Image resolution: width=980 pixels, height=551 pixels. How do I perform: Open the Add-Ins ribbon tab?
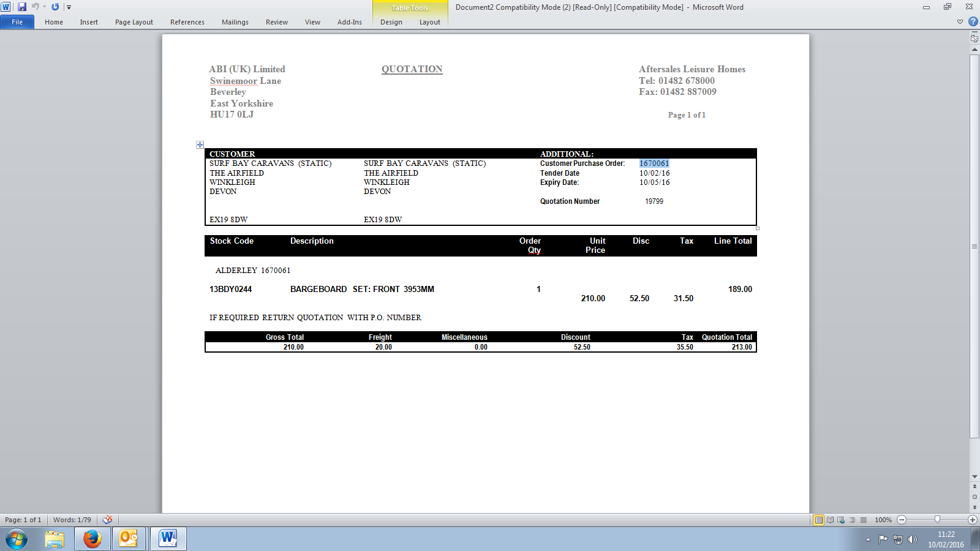(350, 22)
